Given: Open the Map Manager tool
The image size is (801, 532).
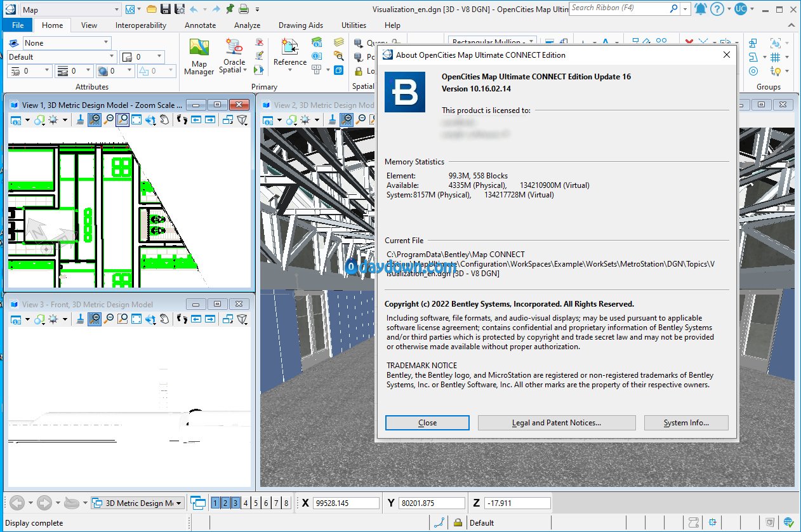Looking at the screenshot, I should (x=199, y=57).
